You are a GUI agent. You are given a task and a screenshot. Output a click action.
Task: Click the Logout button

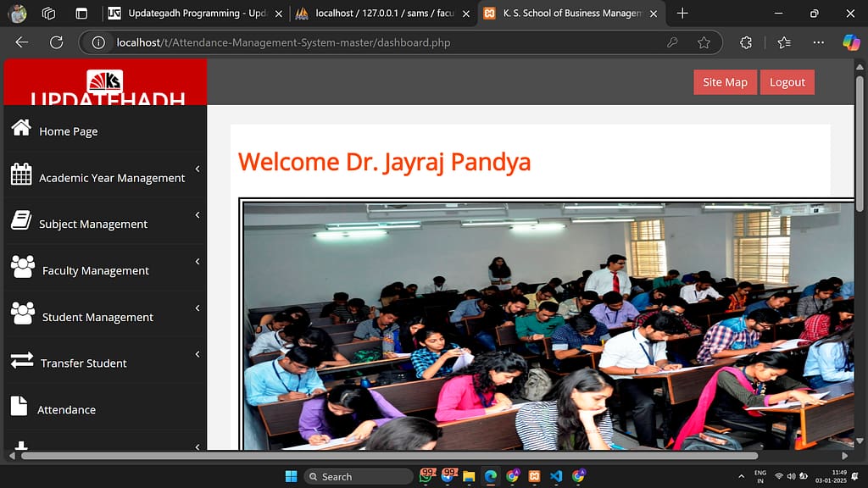(787, 82)
